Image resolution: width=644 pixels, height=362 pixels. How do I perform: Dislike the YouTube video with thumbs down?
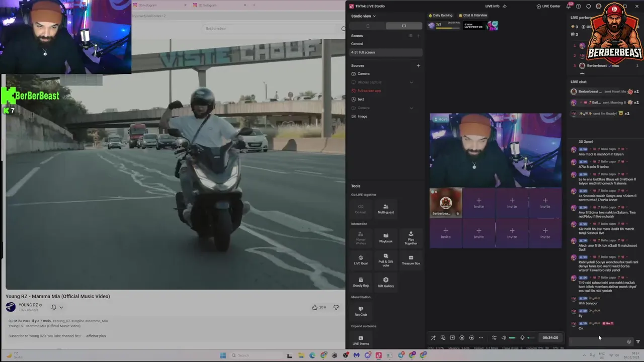pos(336,307)
